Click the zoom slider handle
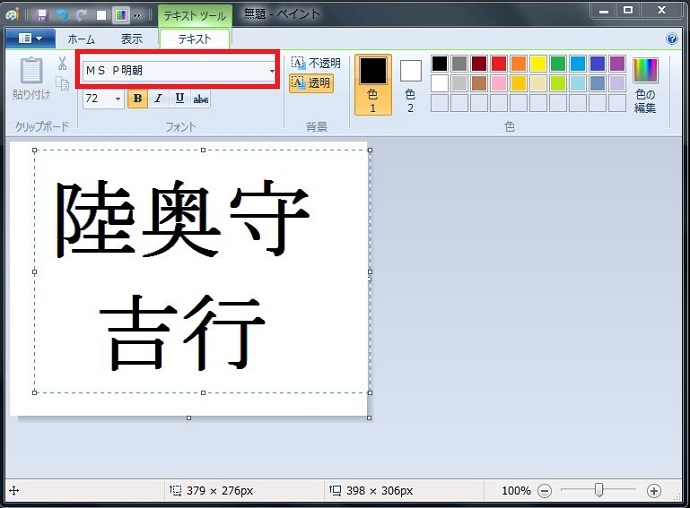 coord(599,490)
